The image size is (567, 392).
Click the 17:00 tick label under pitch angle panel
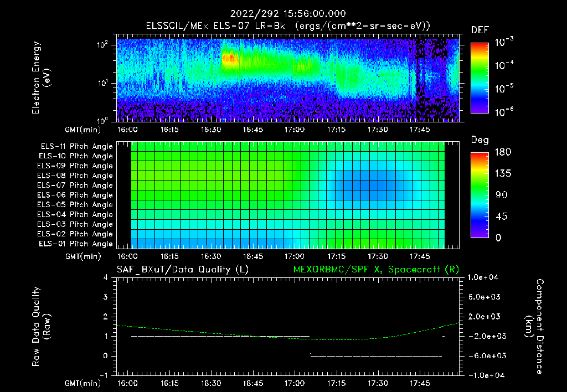[x=295, y=256]
